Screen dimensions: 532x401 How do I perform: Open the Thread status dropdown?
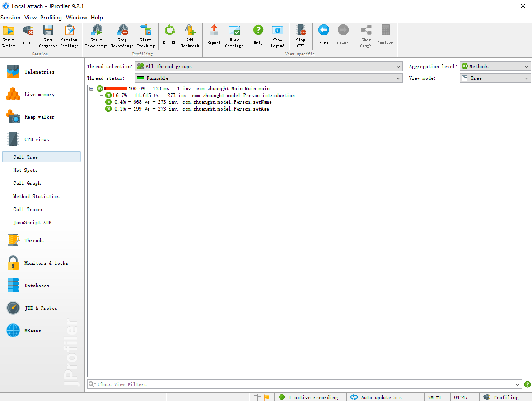[x=269, y=78]
